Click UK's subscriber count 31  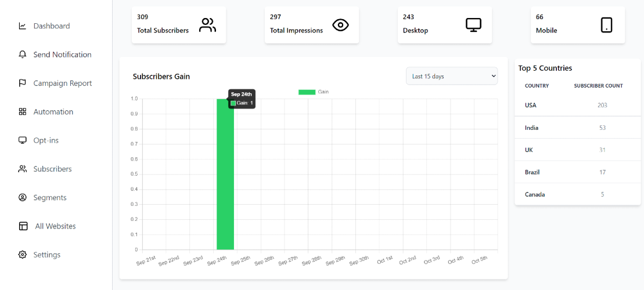603,150
